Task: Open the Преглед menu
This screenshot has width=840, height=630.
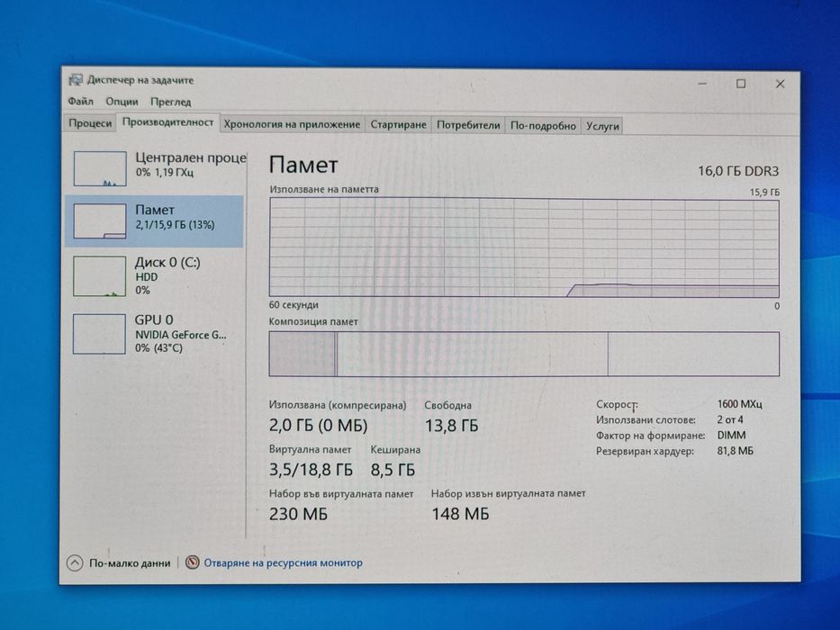Action: [170, 102]
